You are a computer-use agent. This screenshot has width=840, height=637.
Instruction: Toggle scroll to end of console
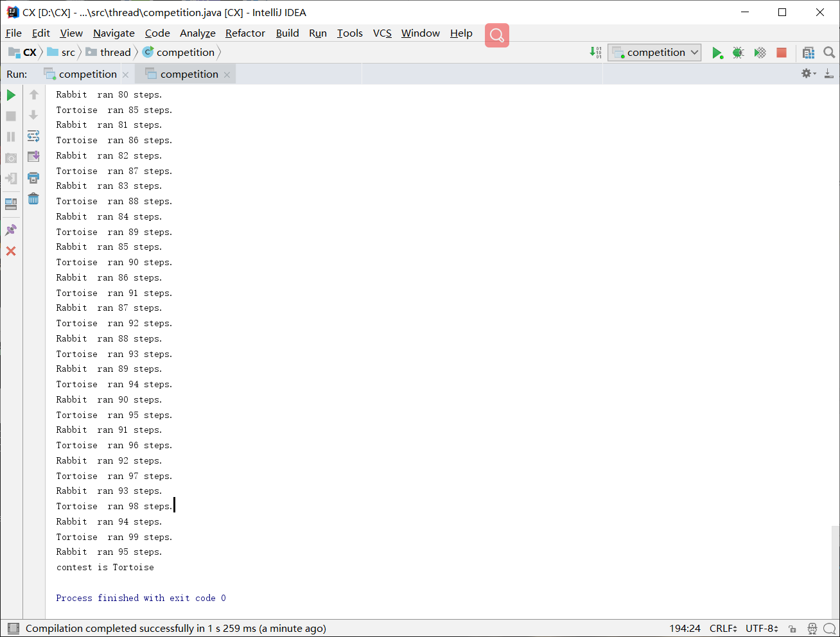pos(33,157)
